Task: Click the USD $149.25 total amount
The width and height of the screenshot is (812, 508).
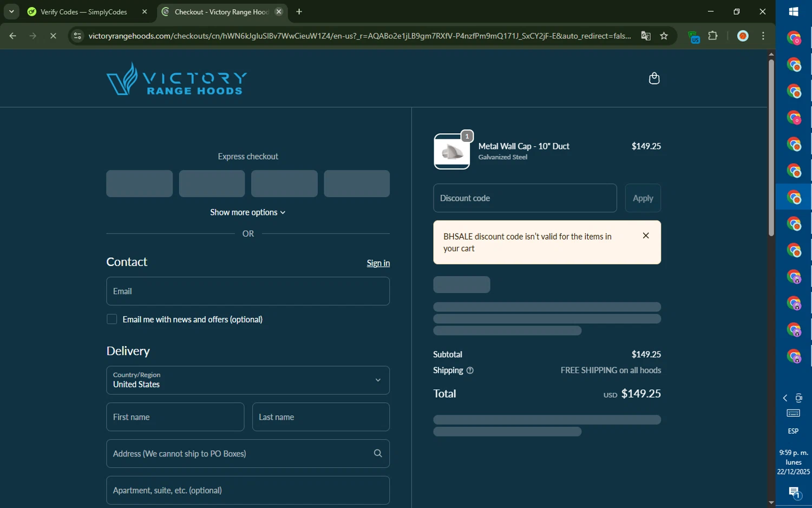Action: (632, 394)
